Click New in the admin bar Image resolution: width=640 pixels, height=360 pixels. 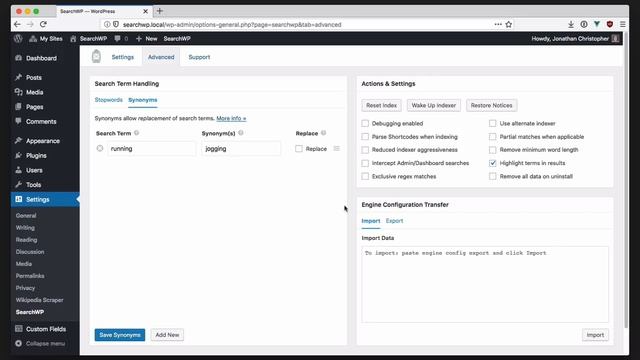pyautogui.click(x=147, y=39)
